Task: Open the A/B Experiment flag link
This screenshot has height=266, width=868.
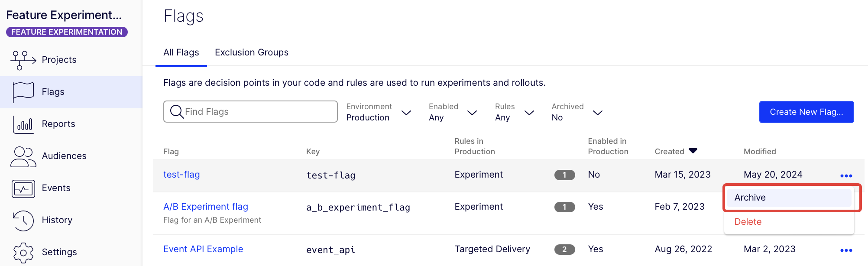Action: pos(205,207)
